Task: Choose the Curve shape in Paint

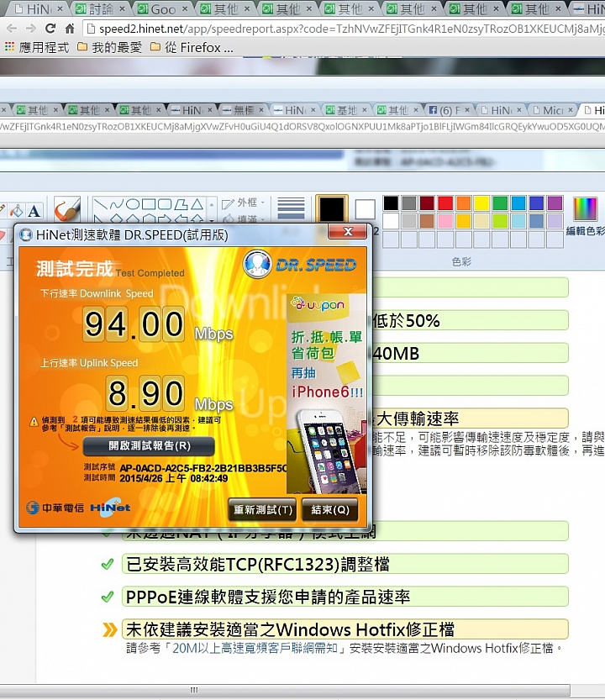Action: (117, 205)
